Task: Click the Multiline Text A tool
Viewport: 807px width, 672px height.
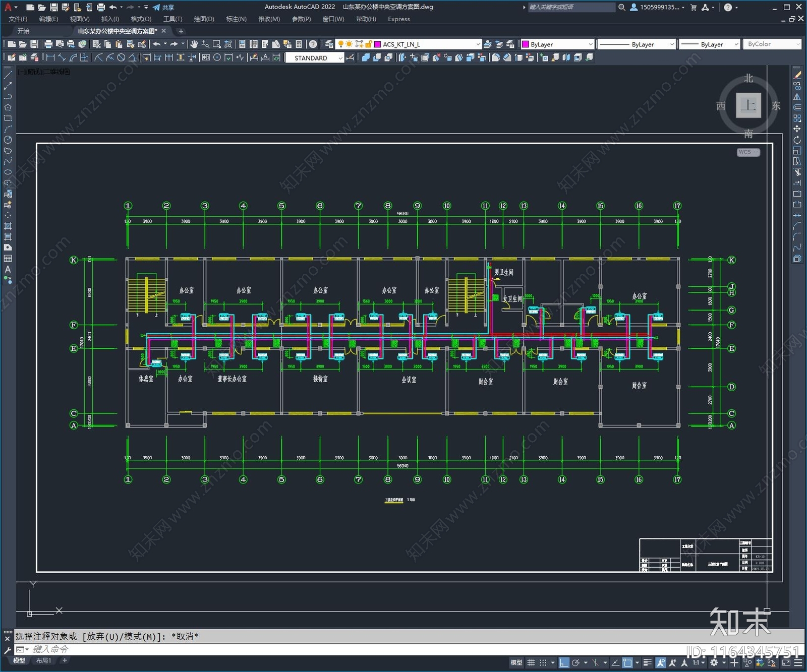Action: click(8, 269)
